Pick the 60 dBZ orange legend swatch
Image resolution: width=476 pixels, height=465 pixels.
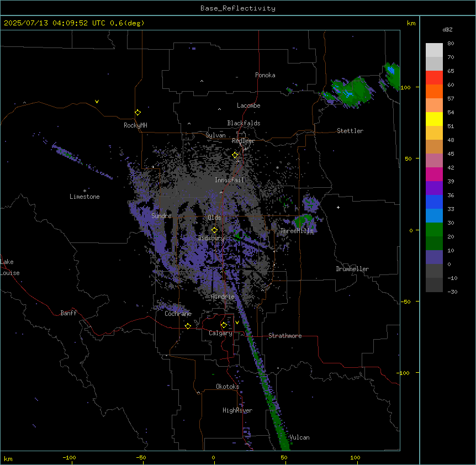434,91
